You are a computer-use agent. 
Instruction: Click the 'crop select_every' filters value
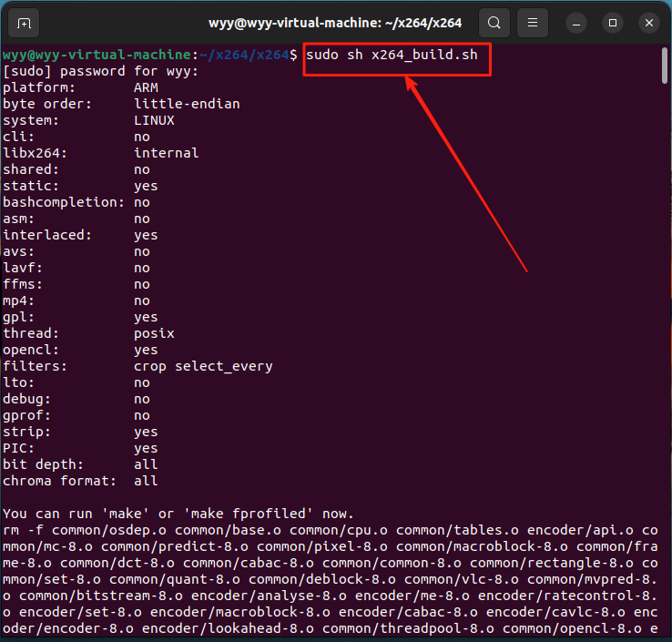(x=203, y=366)
